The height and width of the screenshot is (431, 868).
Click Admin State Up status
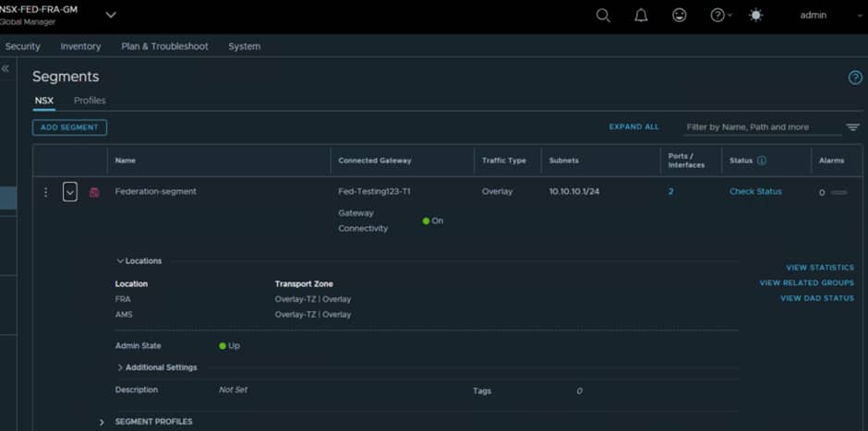click(x=229, y=346)
